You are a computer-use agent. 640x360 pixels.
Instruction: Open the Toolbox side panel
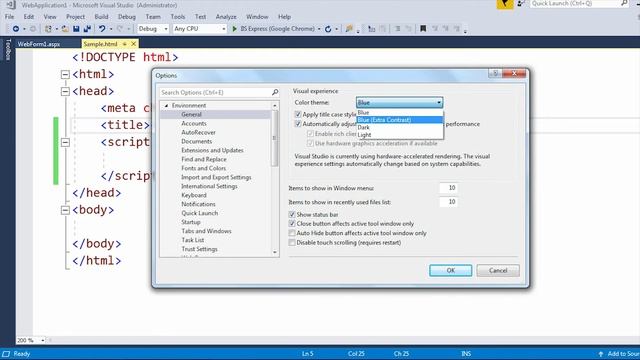coord(7,50)
